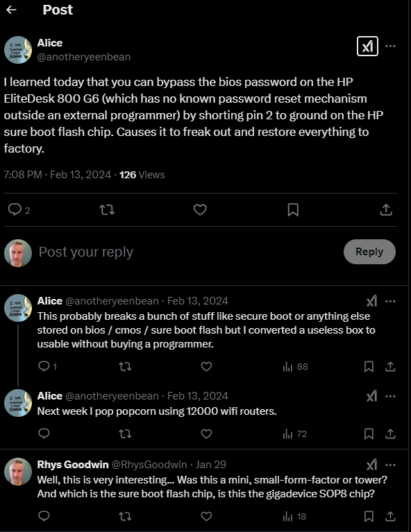Image resolution: width=411 pixels, height=532 pixels.
Task: Click reply icon with 2 replies
Action: (19, 209)
